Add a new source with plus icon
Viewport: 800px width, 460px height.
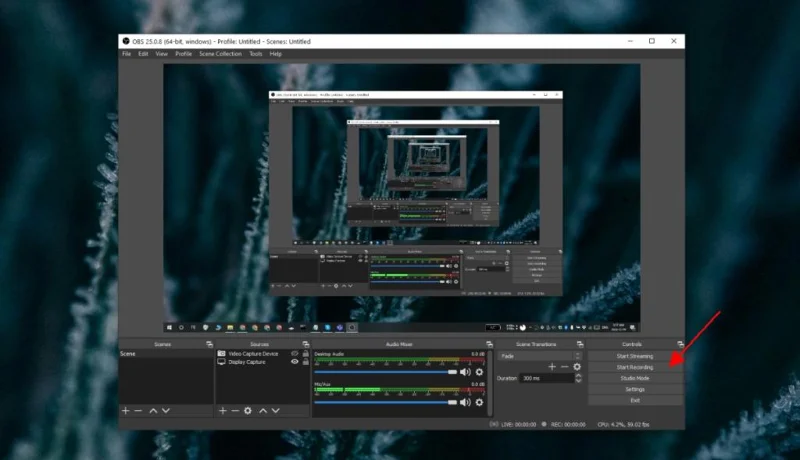coord(222,411)
